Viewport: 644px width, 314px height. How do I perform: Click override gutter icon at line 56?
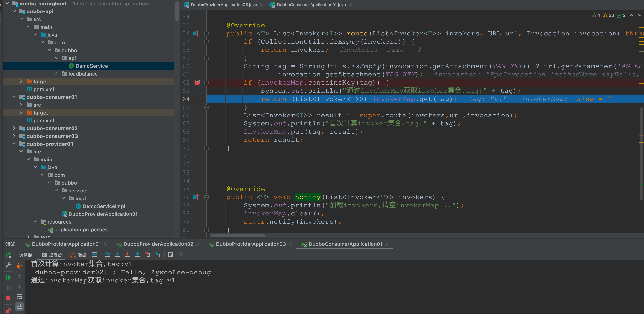195,33
